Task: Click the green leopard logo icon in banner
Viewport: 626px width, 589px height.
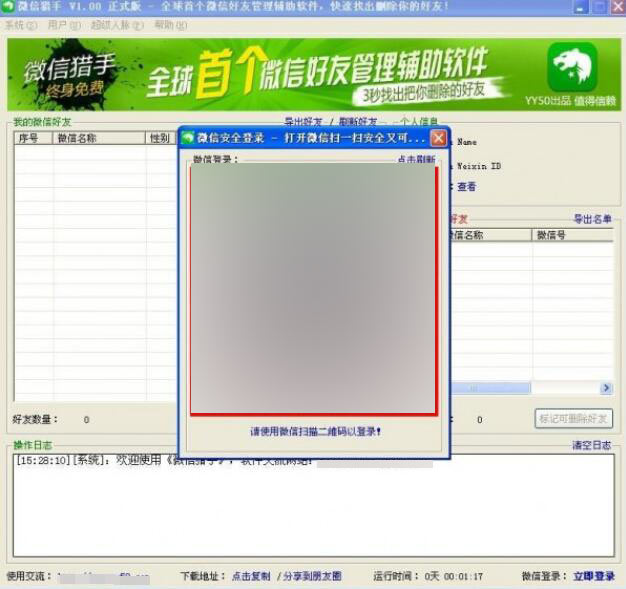Action: (x=572, y=67)
